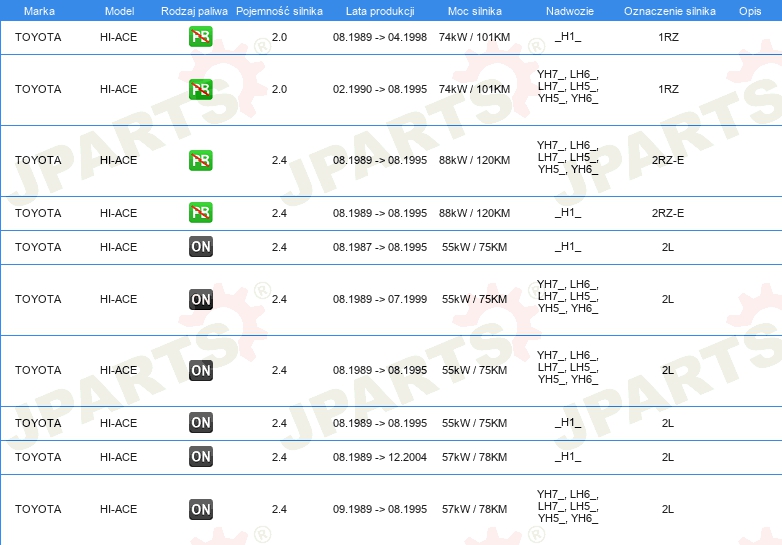Image resolution: width=782 pixels, height=545 pixels.
Task: Click diesel ON icon in 08.1987 row
Action: [x=200, y=246]
